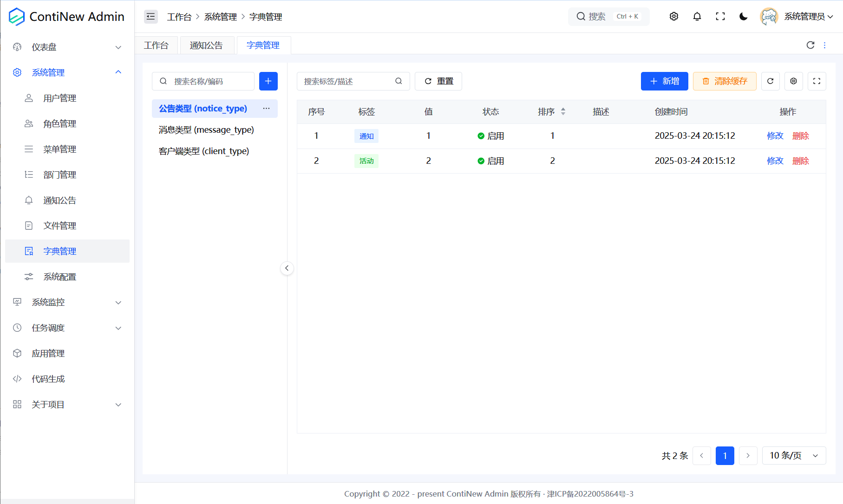Add a new dictionary with plus button

tap(268, 81)
